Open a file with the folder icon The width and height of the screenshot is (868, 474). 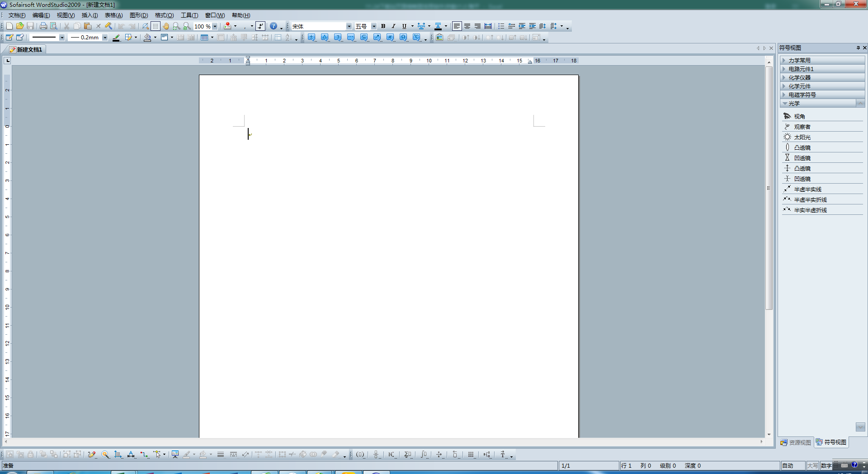[x=20, y=26]
